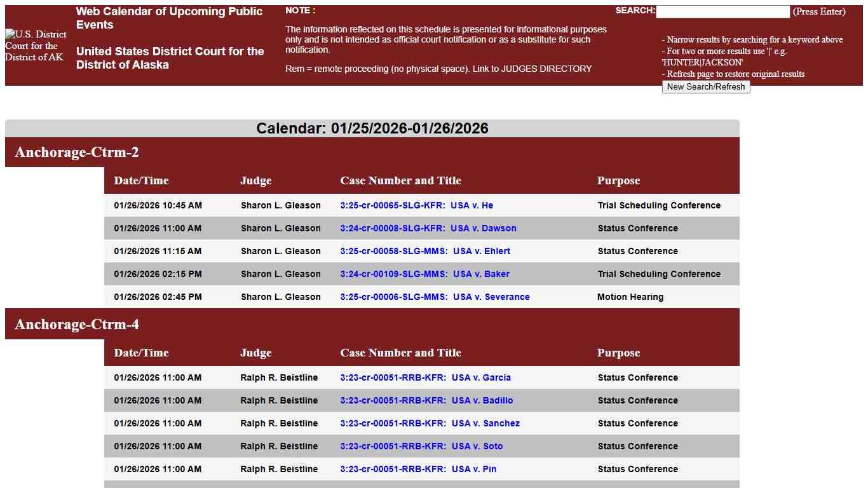This screenshot has height=488, width=868.
Task: Open the USA v. Sanchez case link
Action: 430,423
